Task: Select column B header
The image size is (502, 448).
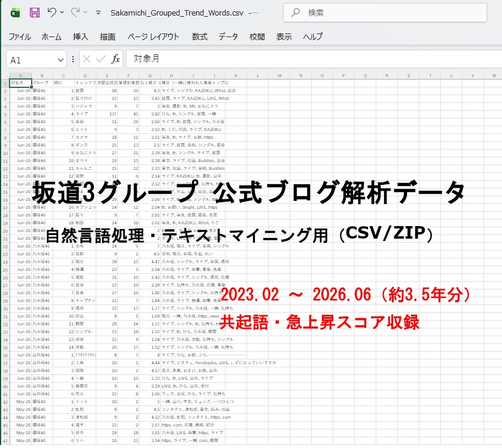Action: 42,76
